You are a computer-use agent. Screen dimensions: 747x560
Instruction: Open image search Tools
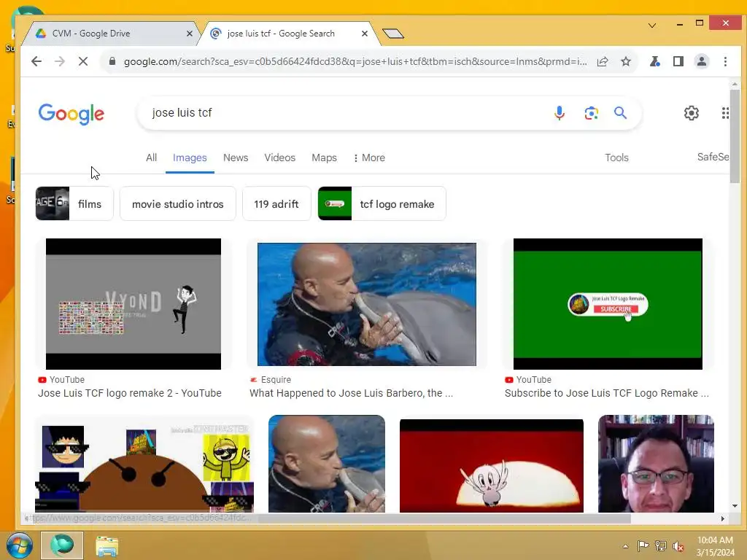point(616,157)
